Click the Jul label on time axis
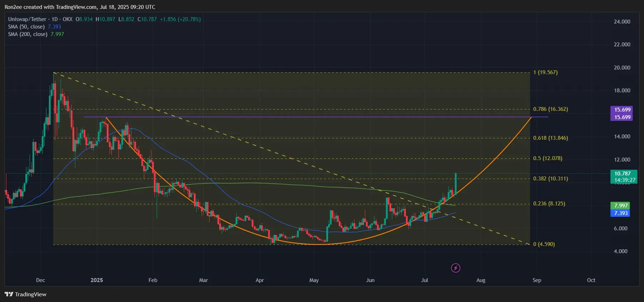 click(x=424, y=280)
